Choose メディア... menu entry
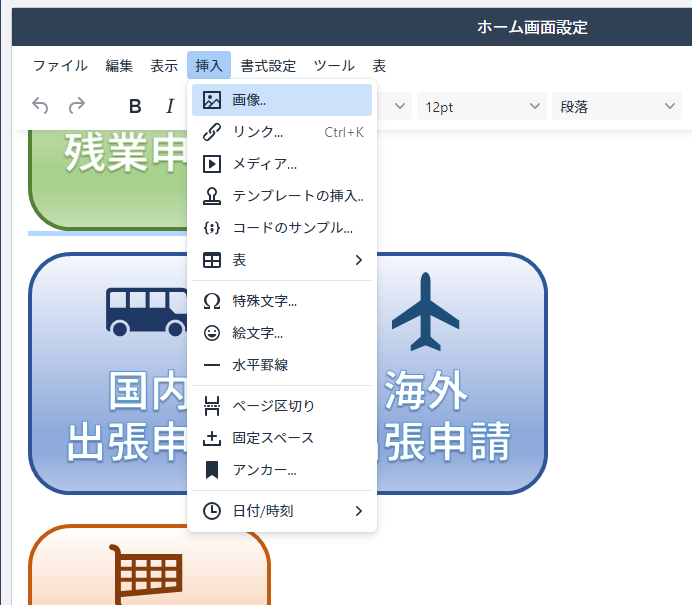 click(282, 164)
